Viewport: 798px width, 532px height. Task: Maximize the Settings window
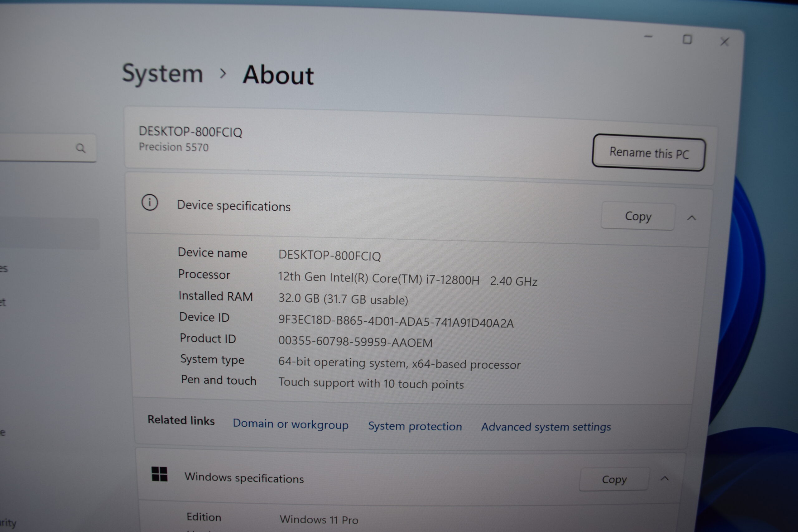(x=687, y=39)
